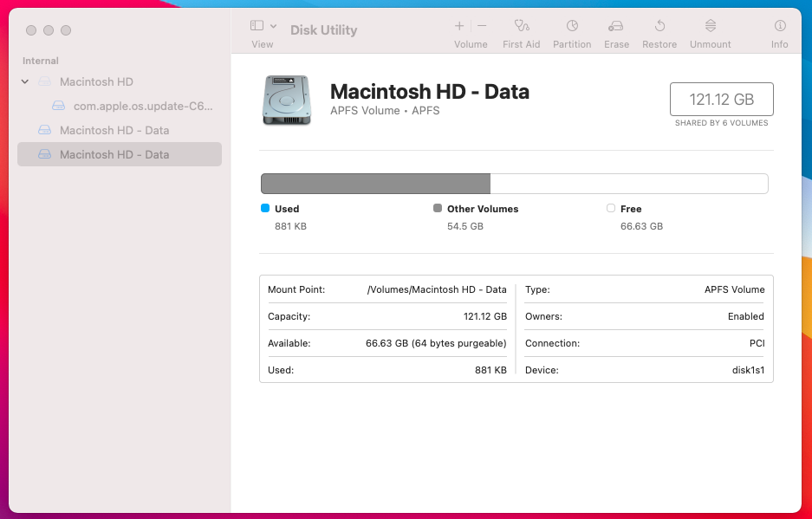Click the 54.5 GB Other Volumes value
812x519 pixels.
(x=465, y=226)
